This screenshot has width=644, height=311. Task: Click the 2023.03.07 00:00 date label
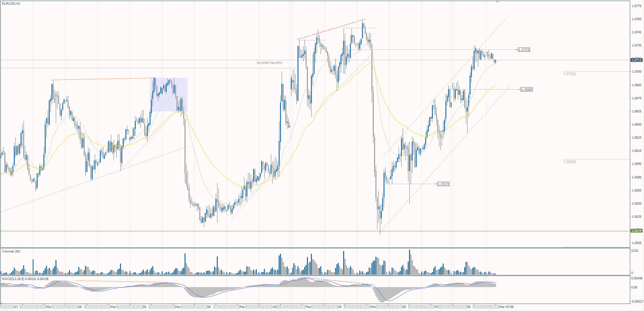pos(162,307)
